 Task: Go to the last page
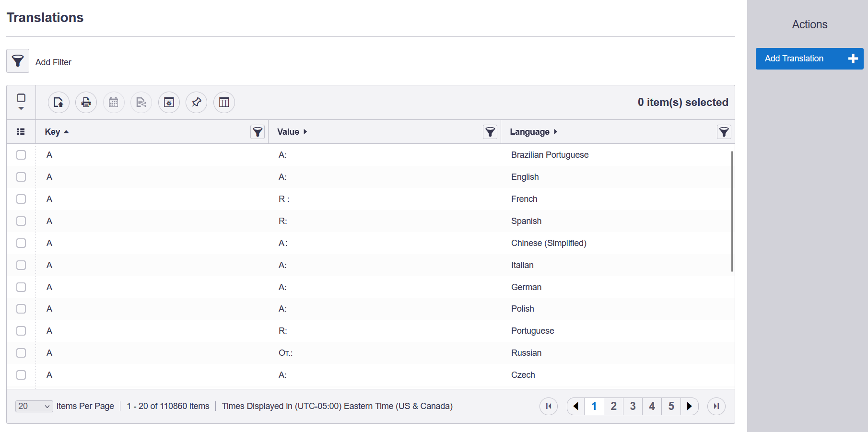tap(716, 406)
